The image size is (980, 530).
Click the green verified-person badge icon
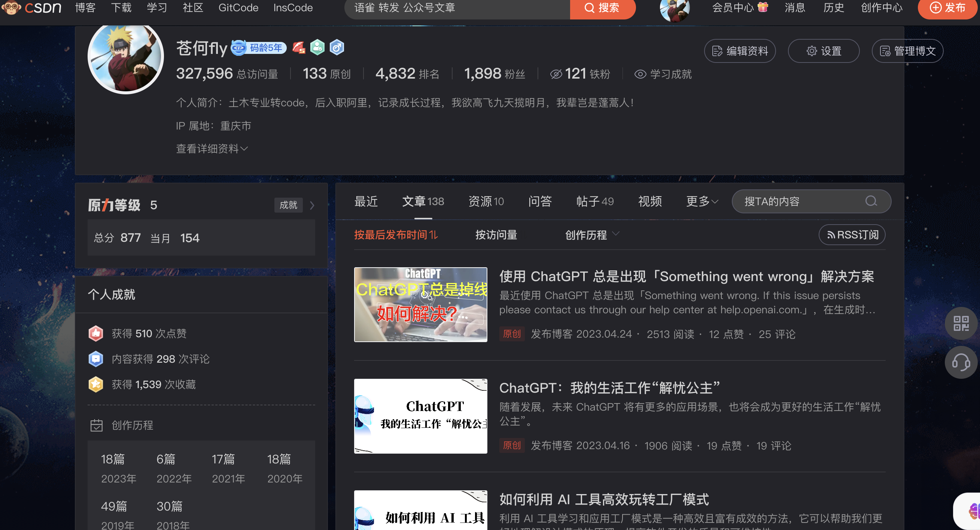[x=317, y=48]
